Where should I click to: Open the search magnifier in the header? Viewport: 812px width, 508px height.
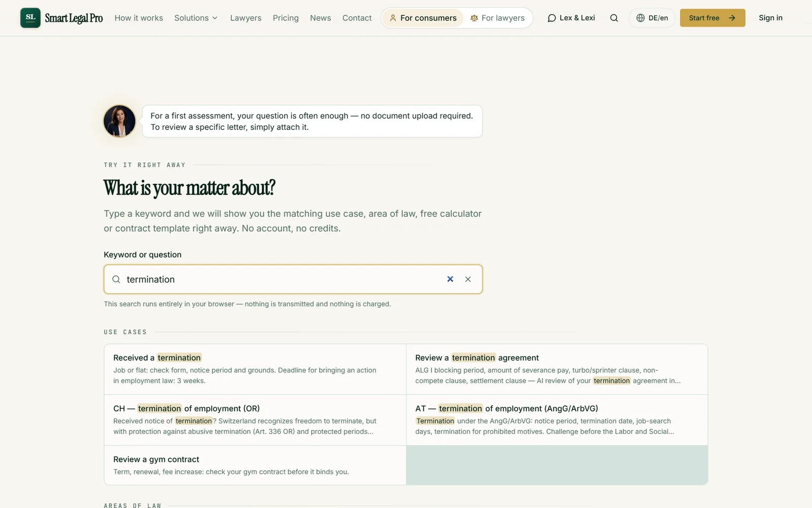coord(614,18)
